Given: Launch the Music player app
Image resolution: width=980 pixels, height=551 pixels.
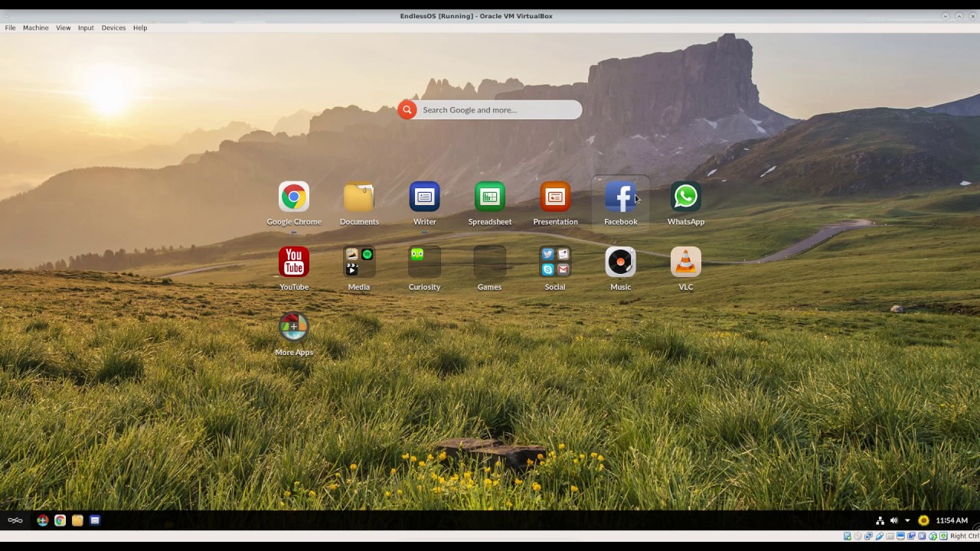Looking at the screenshot, I should click(620, 269).
